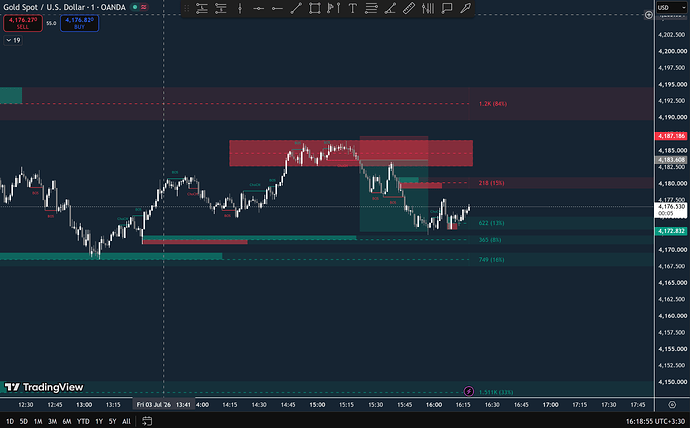Select the All time range
The height and width of the screenshot is (428, 690).
click(x=126, y=421)
